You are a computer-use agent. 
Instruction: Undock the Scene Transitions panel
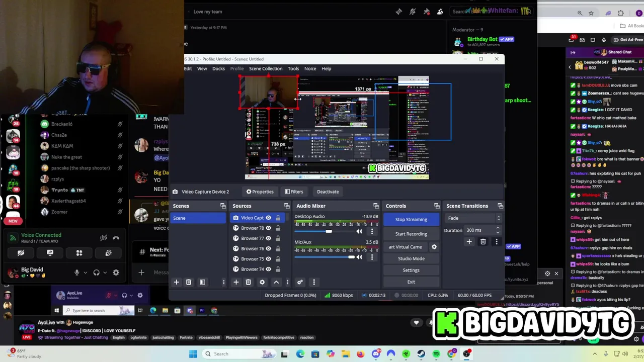[x=500, y=206]
